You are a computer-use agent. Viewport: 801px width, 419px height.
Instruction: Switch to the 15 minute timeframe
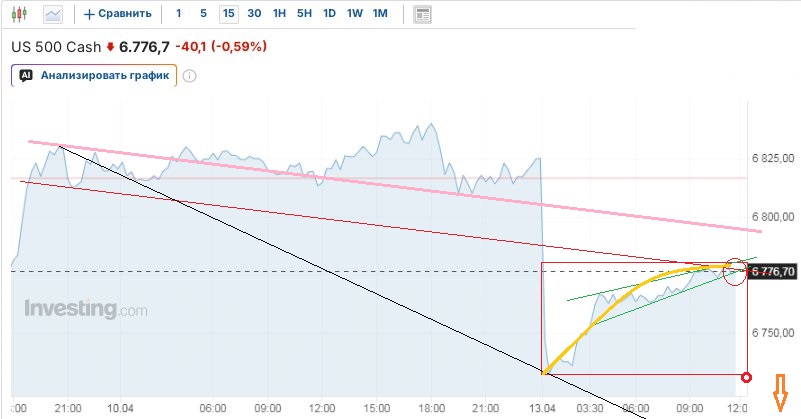[x=229, y=14]
